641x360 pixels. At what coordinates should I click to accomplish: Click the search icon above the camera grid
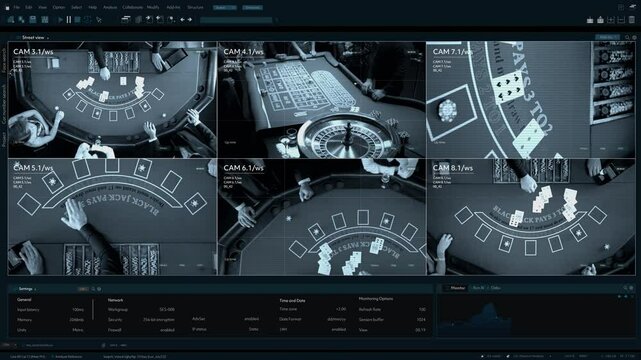coord(628,37)
